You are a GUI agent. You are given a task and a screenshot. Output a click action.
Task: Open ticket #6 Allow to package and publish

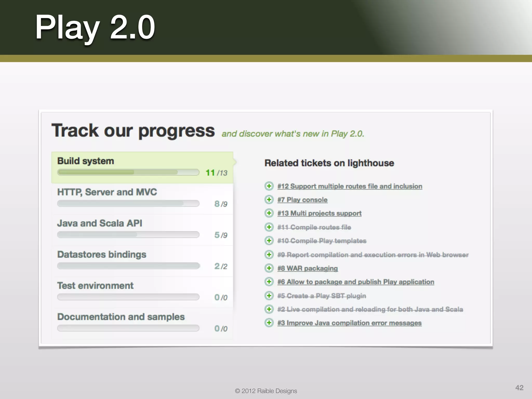click(x=356, y=282)
